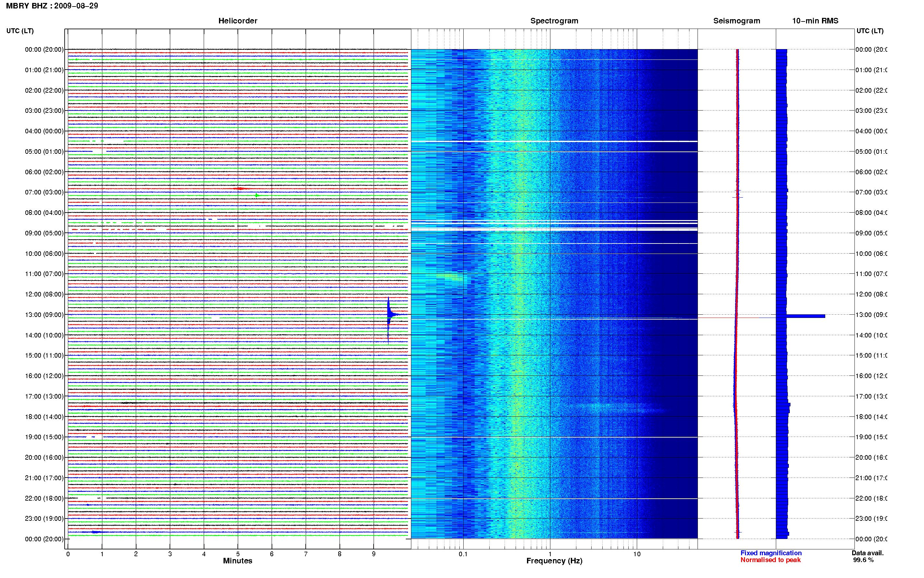Click the 05:00 (01:00) helicorder time label
Image resolution: width=924 pixels, height=578 pixels.
coord(44,151)
